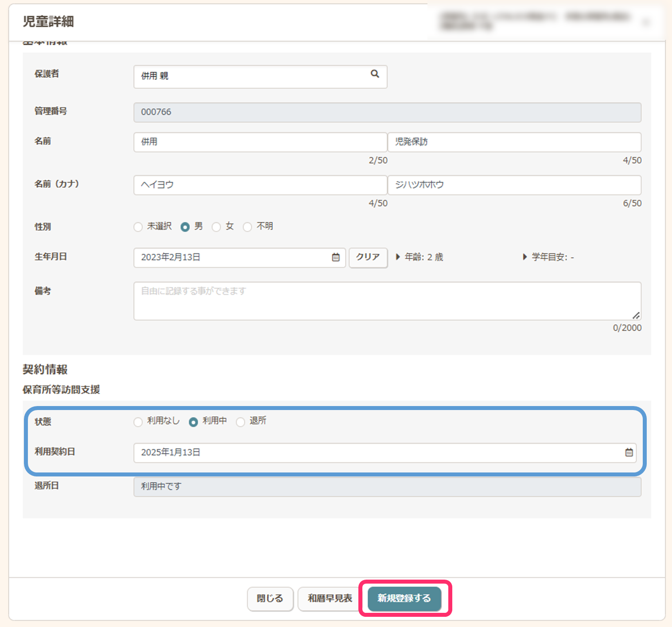Select the 男 gender radio button
This screenshot has width=672, height=627.
tap(185, 227)
